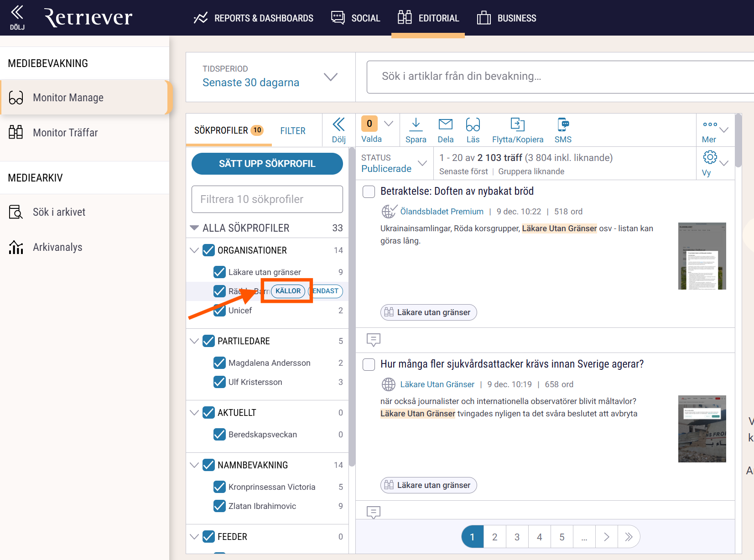Click the Källor pill button

click(x=288, y=291)
